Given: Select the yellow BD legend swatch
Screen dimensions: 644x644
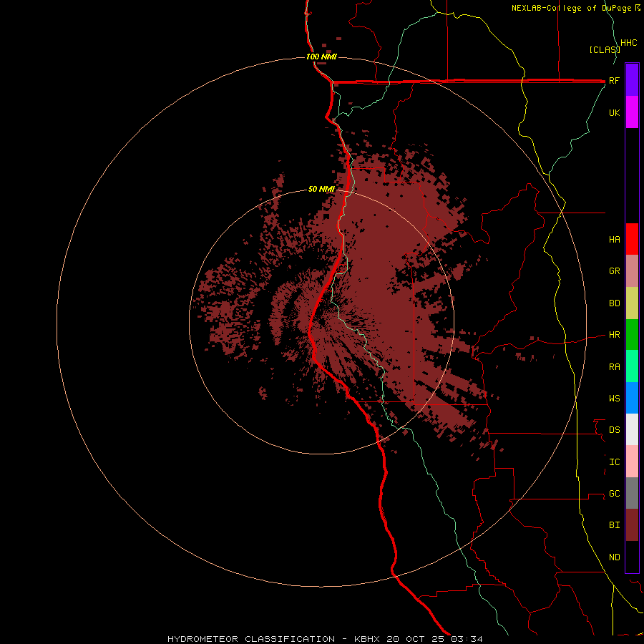Looking at the screenshot, I should (x=632, y=303).
